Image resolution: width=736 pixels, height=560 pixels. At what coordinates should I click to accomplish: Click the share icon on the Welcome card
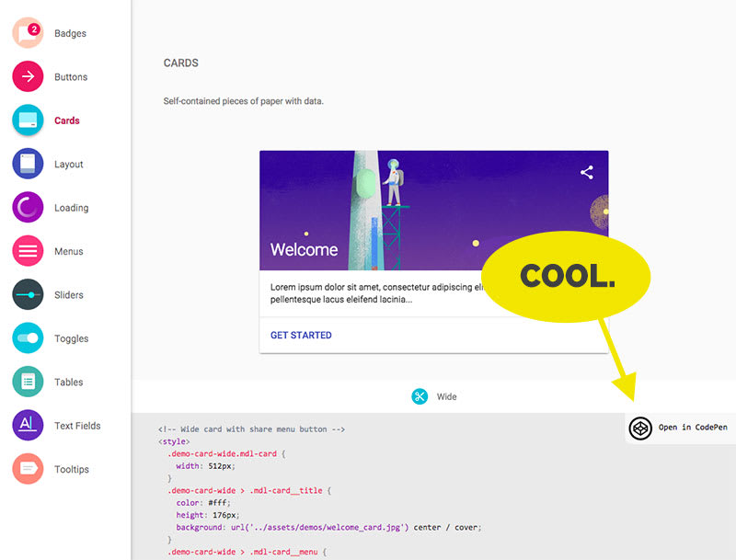[587, 171]
